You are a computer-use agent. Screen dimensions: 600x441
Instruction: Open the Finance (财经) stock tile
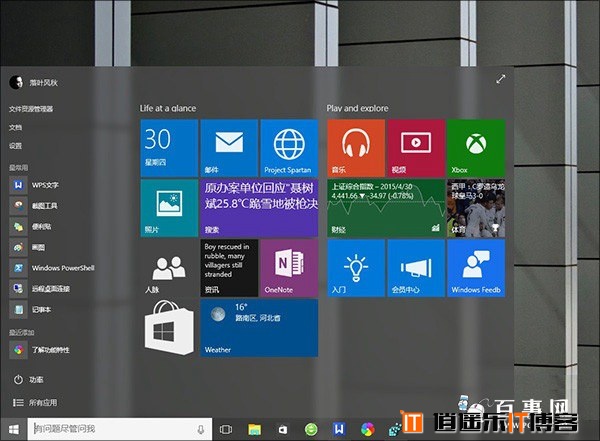386,208
